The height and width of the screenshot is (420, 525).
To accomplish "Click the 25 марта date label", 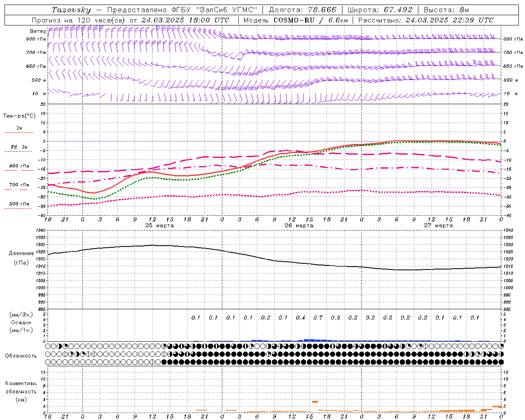I will [x=160, y=226].
